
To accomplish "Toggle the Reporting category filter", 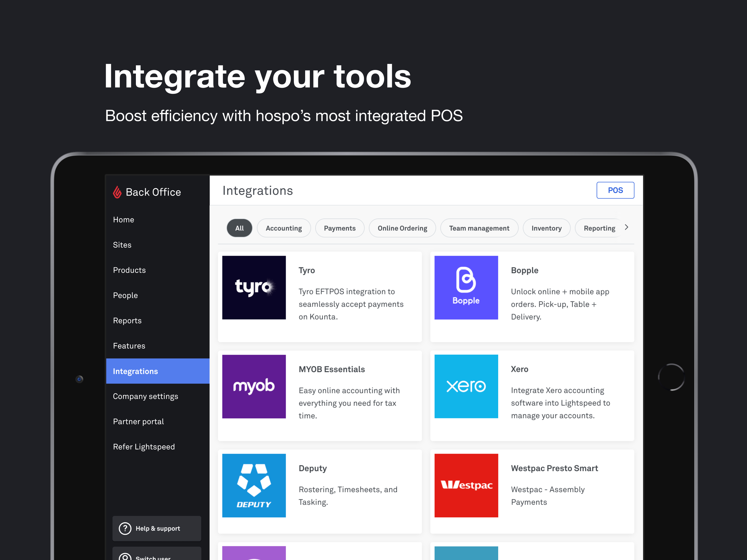I will 599,228.
